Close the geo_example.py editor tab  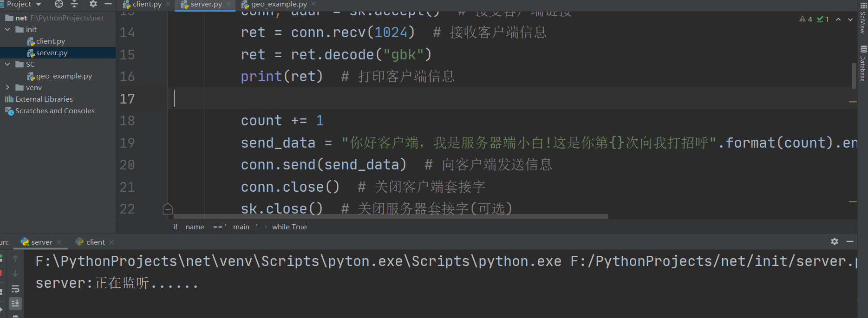(313, 4)
